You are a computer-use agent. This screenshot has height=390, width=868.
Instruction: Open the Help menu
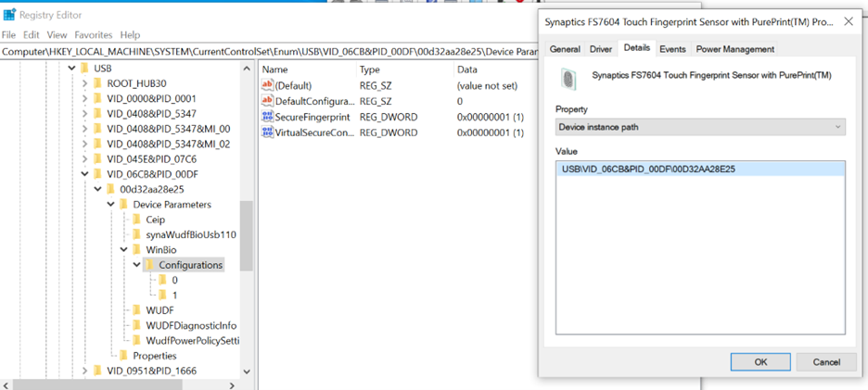click(x=130, y=35)
